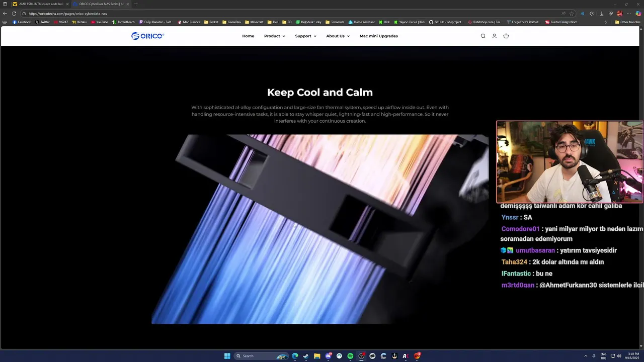Go to the Home nav link

[248, 36]
